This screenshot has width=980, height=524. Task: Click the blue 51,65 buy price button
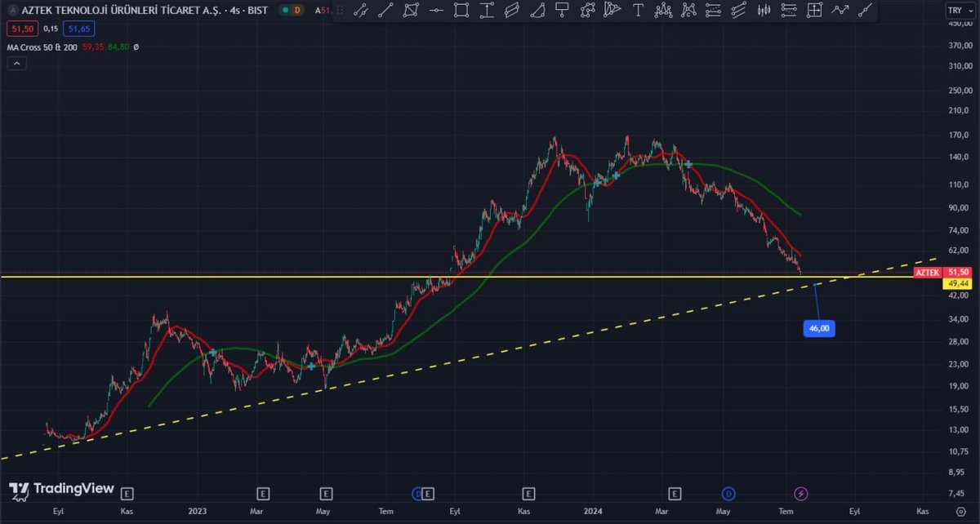[78, 29]
